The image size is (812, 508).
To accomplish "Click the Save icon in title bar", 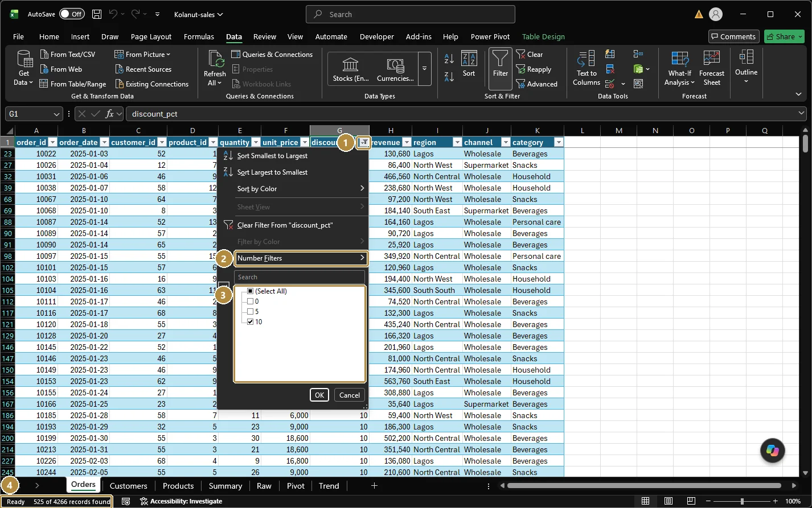I will [97, 14].
